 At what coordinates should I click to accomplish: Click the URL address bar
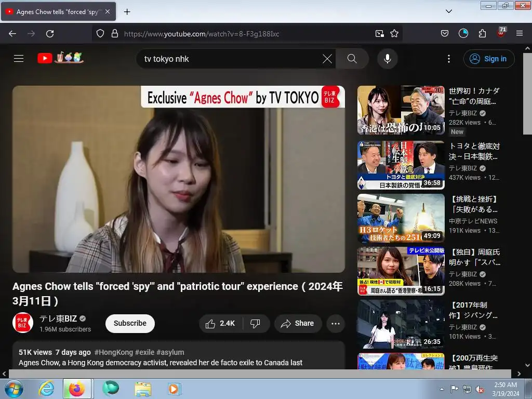click(x=247, y=34)
